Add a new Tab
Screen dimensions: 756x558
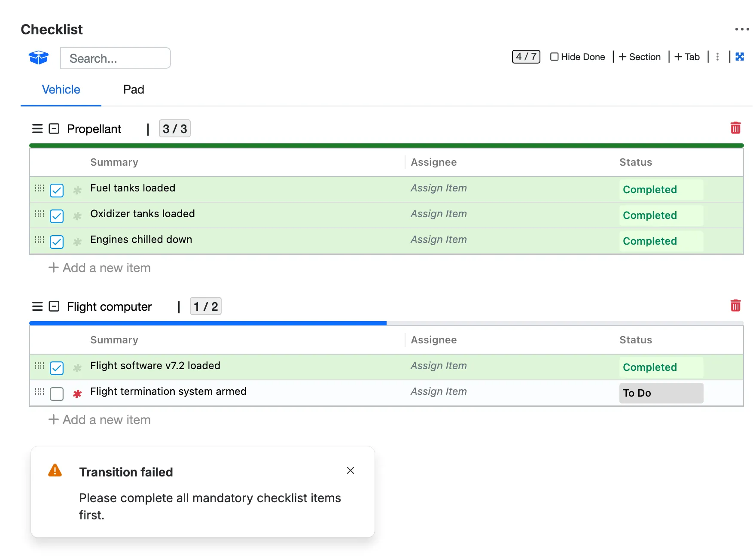point(687,57)
